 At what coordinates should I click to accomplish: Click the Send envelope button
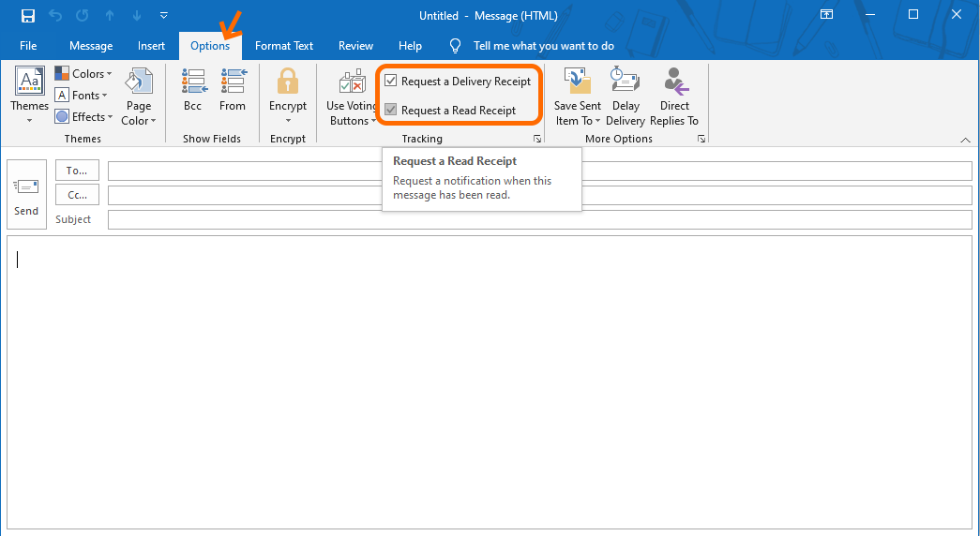[x=26, y=194]
